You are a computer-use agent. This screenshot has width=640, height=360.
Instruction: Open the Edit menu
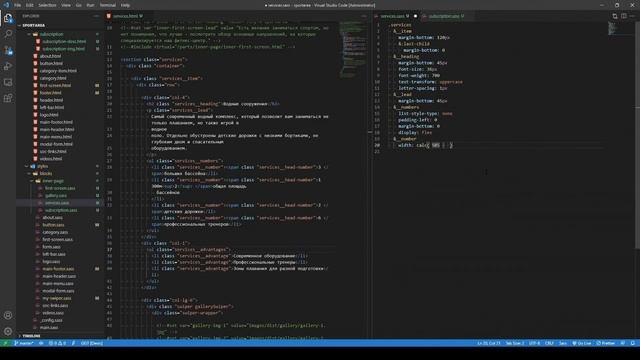click(29, 5)
